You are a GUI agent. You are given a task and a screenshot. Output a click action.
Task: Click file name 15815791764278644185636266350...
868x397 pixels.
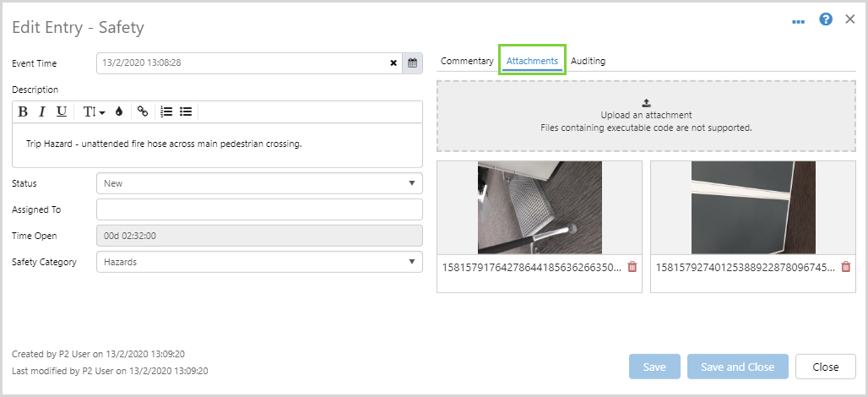532,268
